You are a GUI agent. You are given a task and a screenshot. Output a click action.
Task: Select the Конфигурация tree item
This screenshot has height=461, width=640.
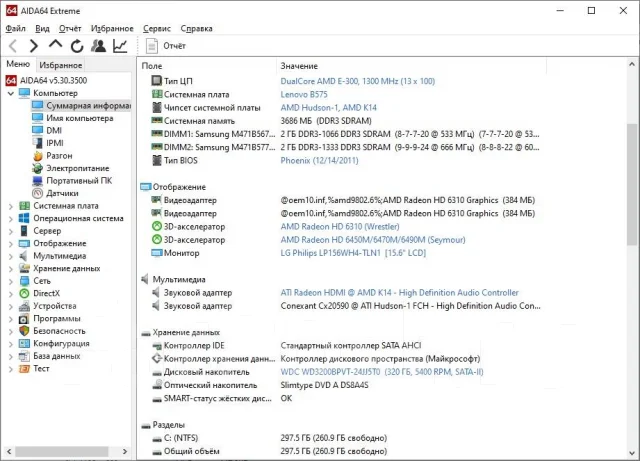point(61,343)
